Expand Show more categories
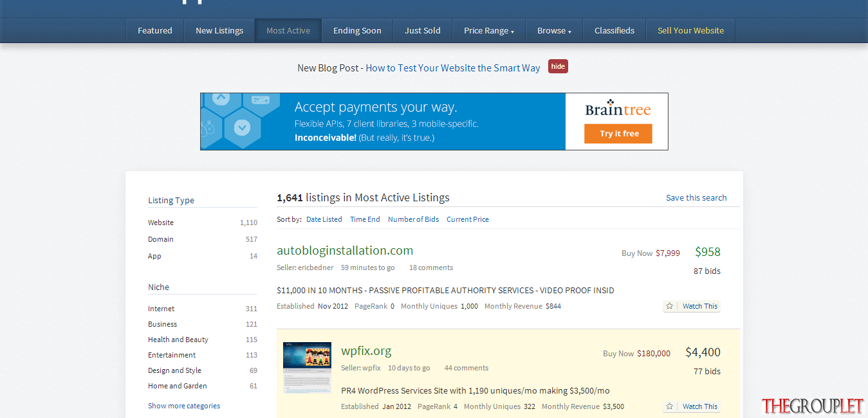Image resolution: width=868 pixels, height=418 pixels. (x=184, y=406)
